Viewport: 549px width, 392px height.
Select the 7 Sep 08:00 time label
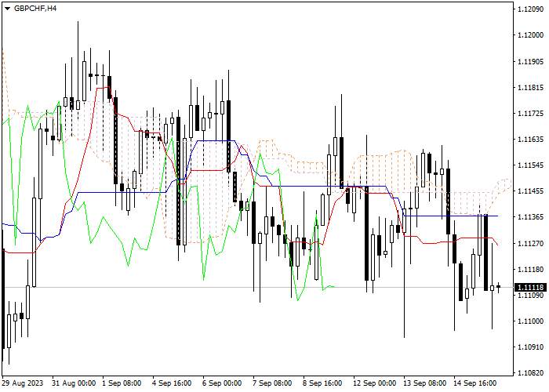click(x=272, y=383)
